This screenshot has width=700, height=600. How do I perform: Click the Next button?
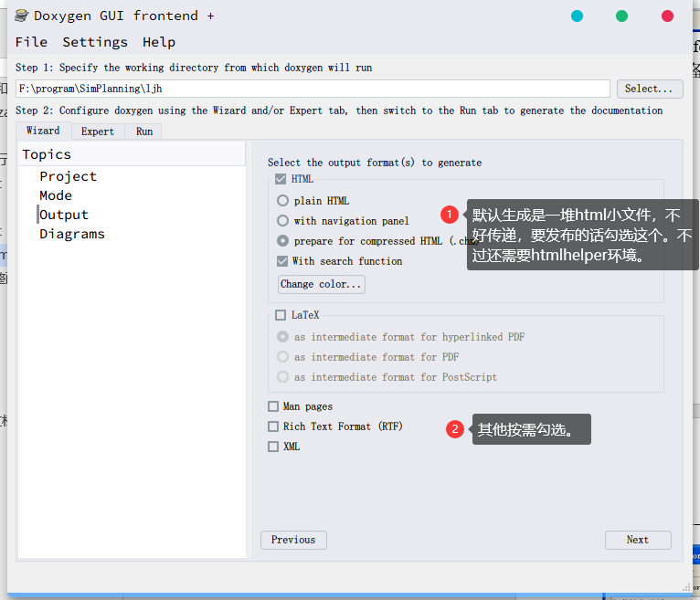point(638,540)
